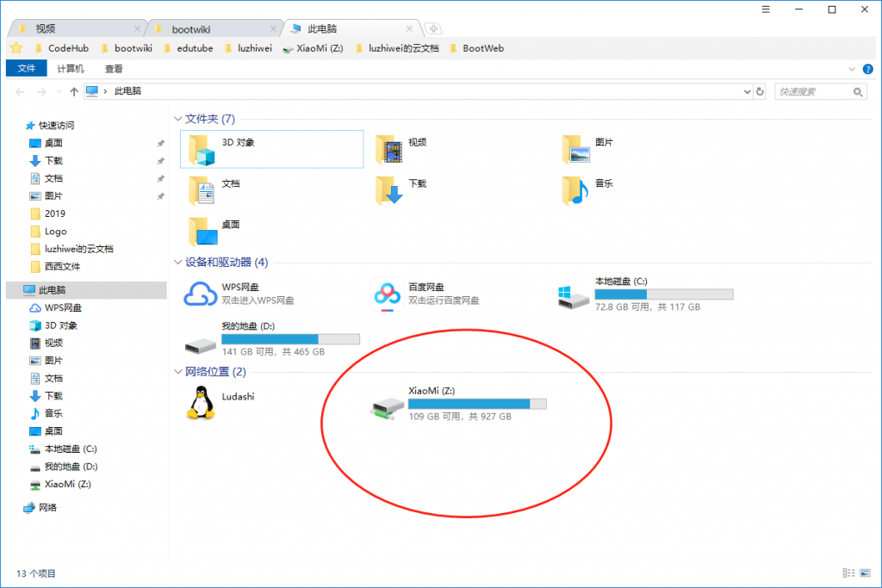Click the back navigation arrow
The image size is (882, 588).
[x=21, y=91]
